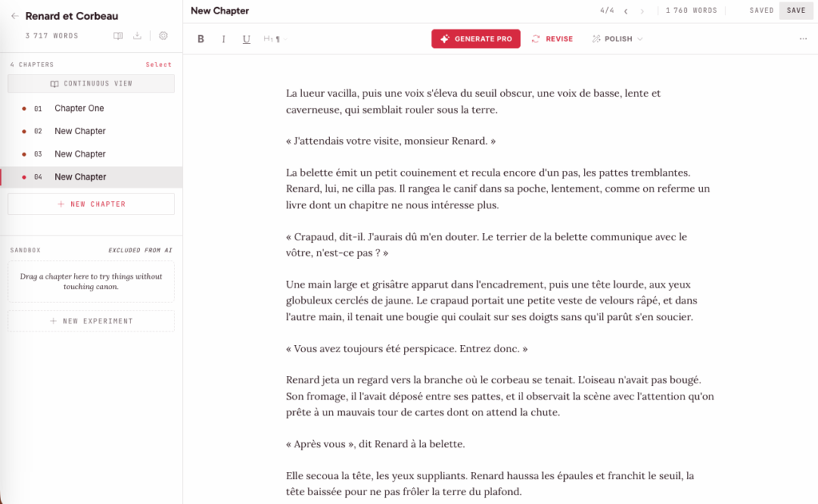Image resolution: width=818 pixels, height=504 pixels.
Task: Toggle underline formatting
Action: pos(246,39)
